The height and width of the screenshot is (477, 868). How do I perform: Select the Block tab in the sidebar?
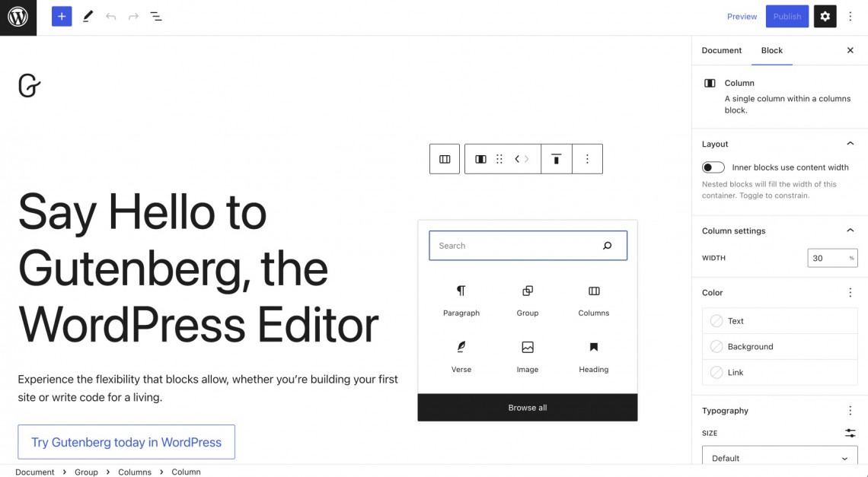pyautogui.click(x=771, y=50)
